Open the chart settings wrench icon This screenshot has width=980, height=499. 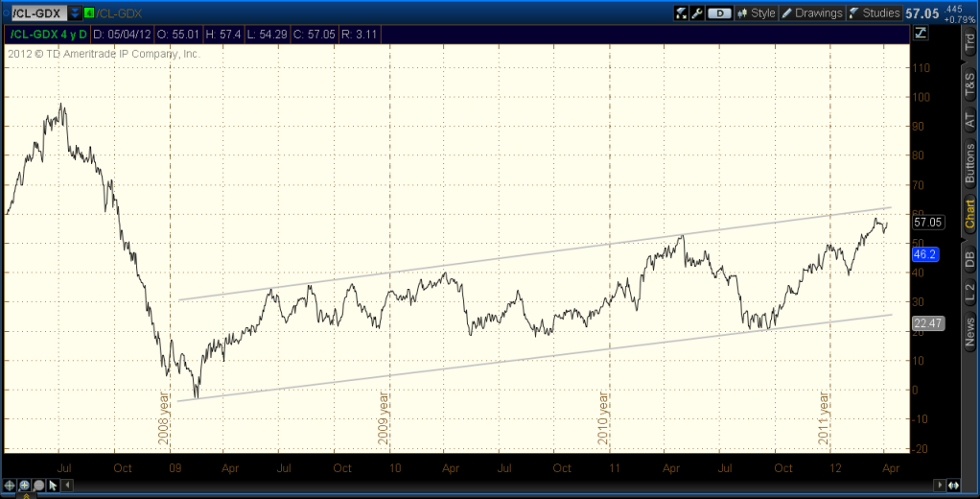(x=697, y=13)
